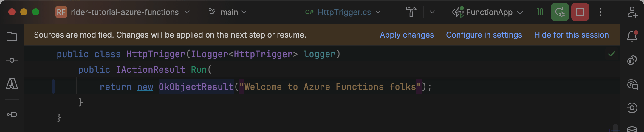Open the Azure toolkit panel
The image size is (644, 132).
click(x=12, y=84)
